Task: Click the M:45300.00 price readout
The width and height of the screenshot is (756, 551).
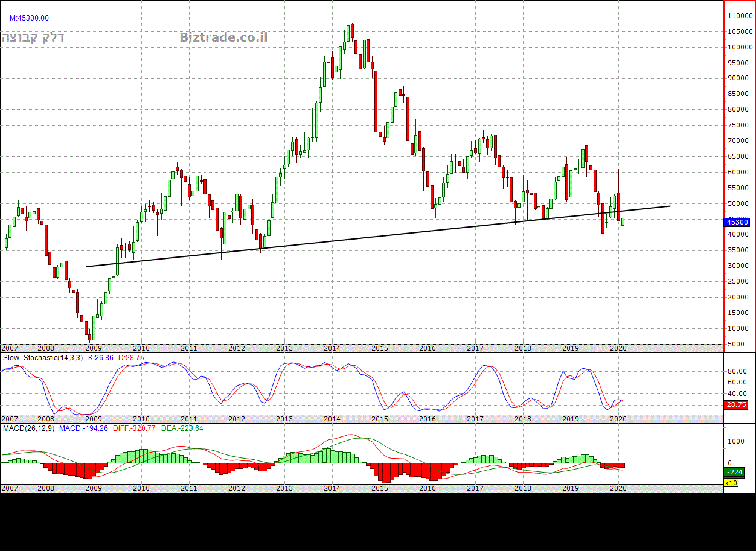Action: click(x=29, y=18)
